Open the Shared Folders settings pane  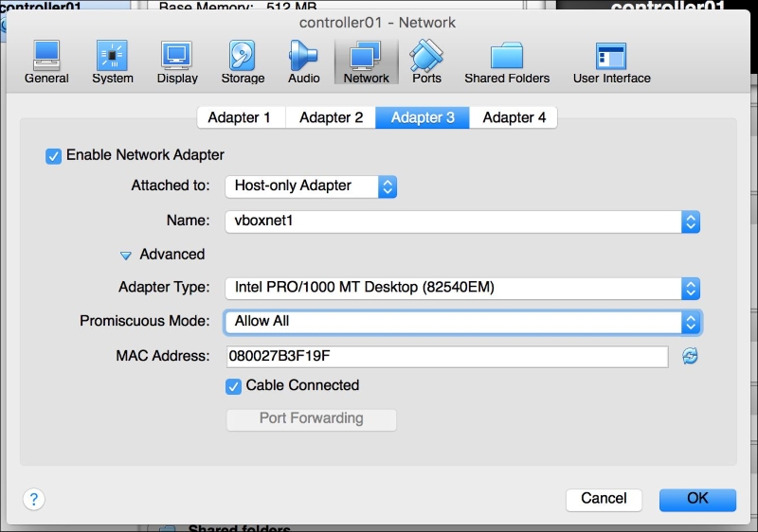pos(507,62)
